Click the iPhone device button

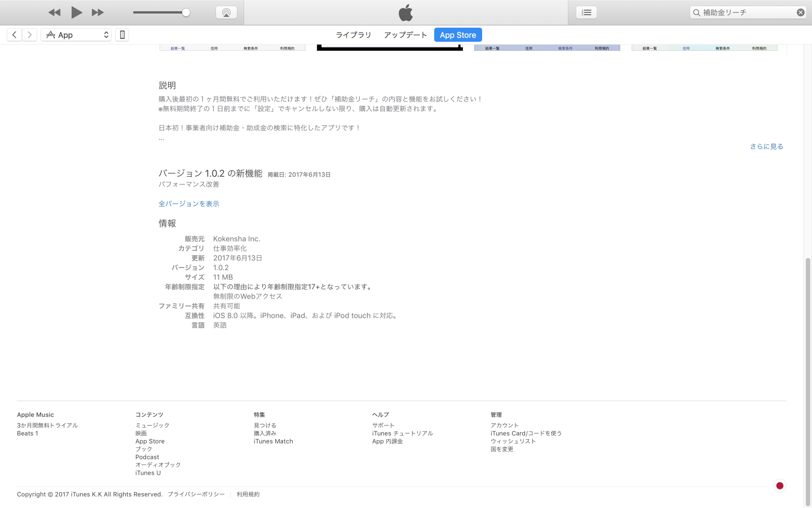[122, 35]
